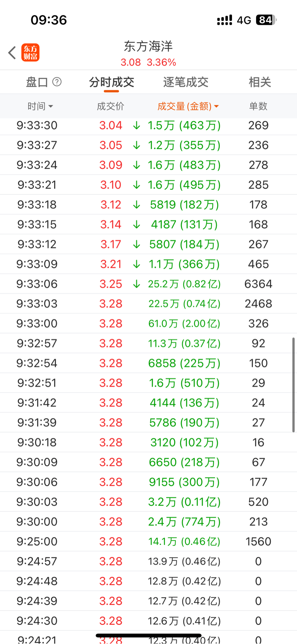This screenshot has width=297, height=644.
Task: Tap the 单数 column header
Action: tap(258, 106)
